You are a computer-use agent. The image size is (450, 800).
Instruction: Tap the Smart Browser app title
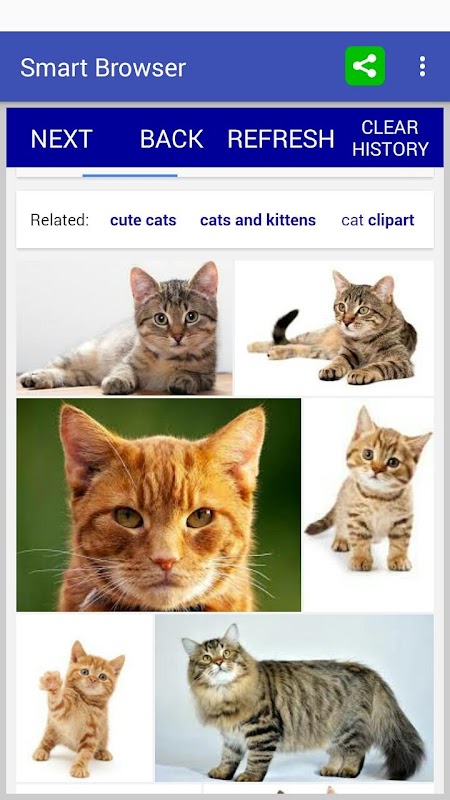[x=103, y=67]
